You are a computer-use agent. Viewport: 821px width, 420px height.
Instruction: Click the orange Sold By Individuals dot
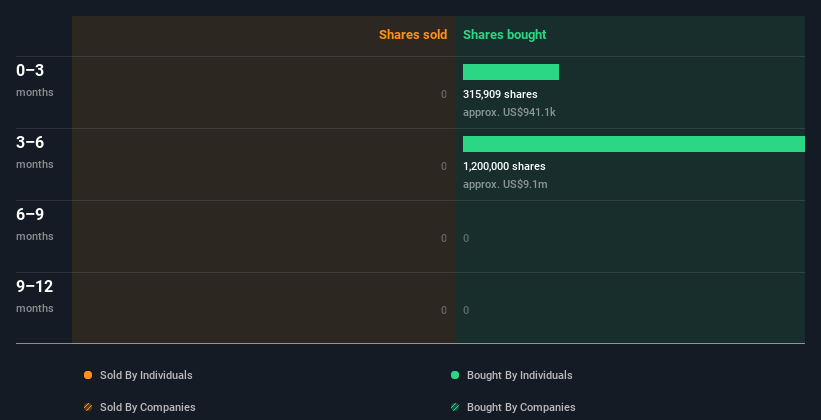88,375
